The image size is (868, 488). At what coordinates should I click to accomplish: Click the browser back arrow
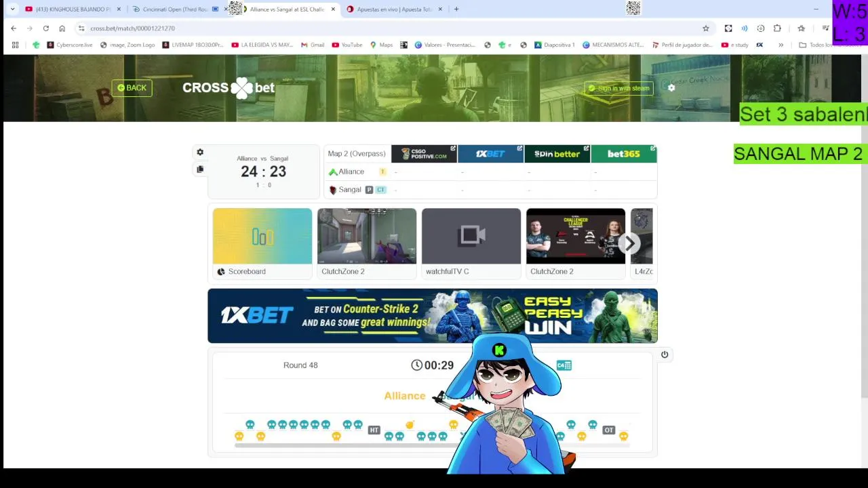(x=14, y=28)
